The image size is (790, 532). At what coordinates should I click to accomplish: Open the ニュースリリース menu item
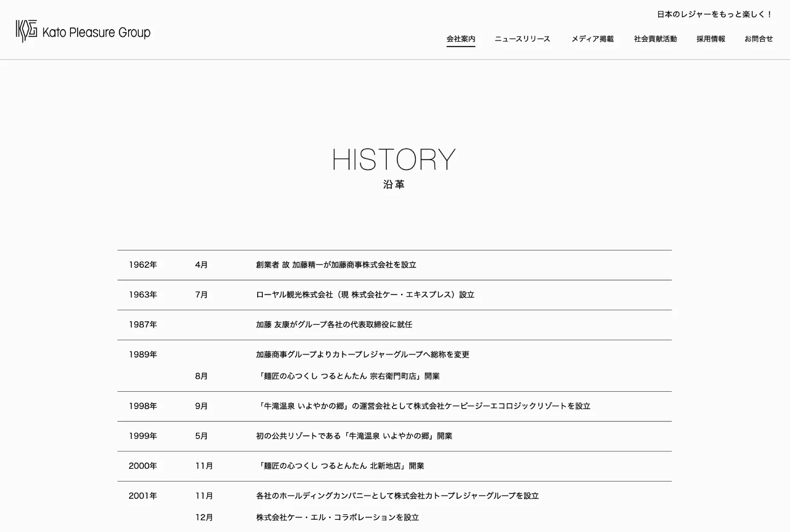click(522, 39)
